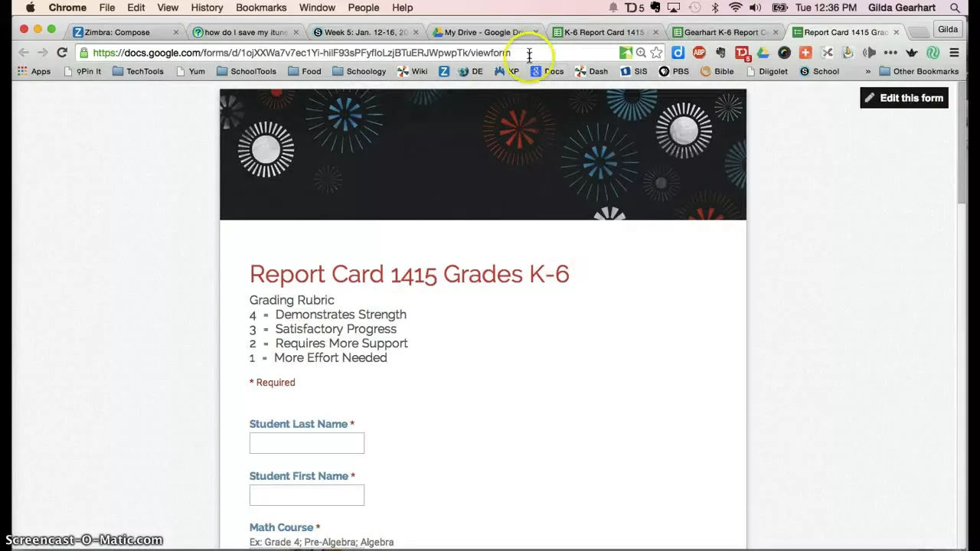Screen dimensions: 980x551
Task: Open the zoom magnifier icon in address bar
Action: click(x=641, y=53)
